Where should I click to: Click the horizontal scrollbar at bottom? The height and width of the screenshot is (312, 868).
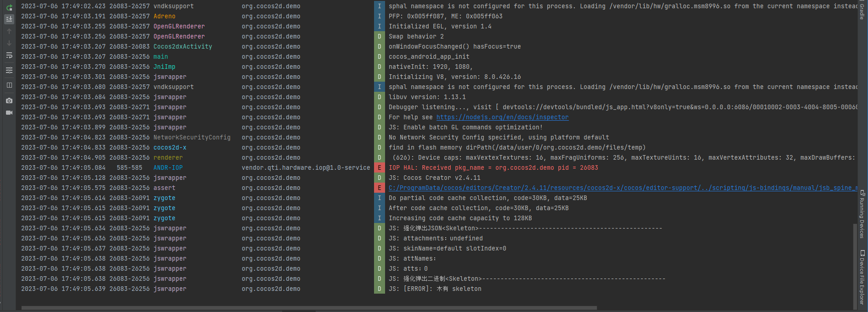pos(309,308)
